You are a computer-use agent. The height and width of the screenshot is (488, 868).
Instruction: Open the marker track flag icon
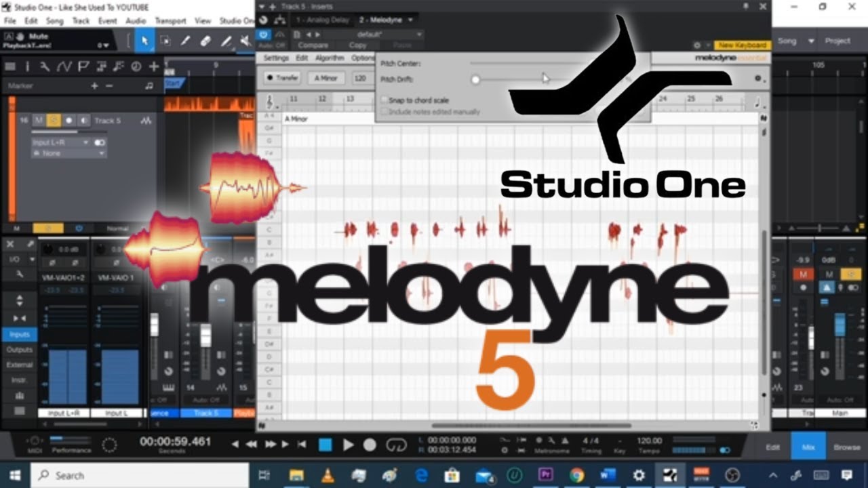pos(83,66)
